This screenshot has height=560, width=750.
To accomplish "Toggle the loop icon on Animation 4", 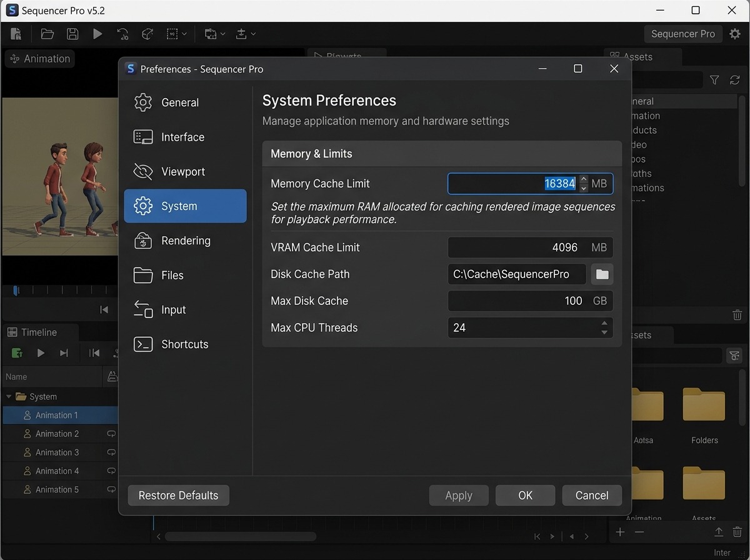I will (111, 471).
